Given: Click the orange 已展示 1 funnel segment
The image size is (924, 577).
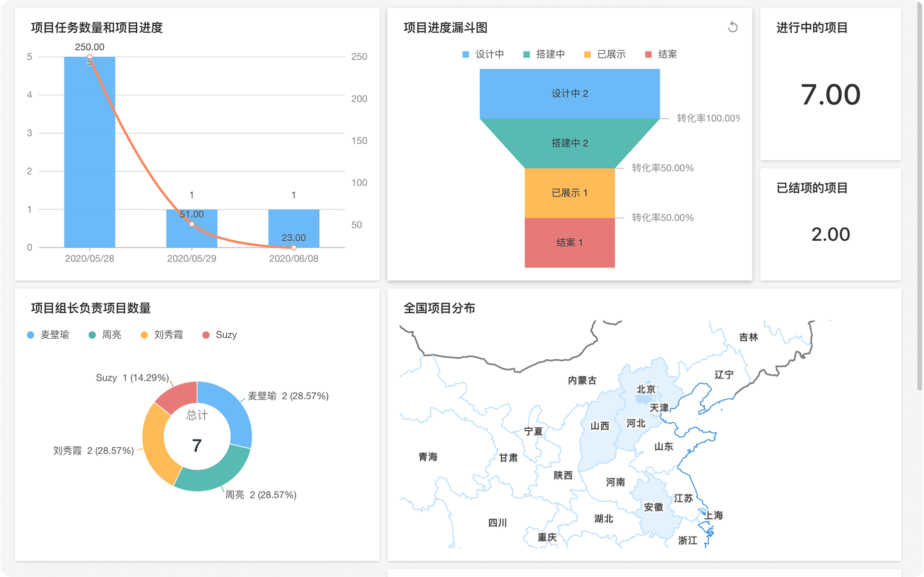Looking at the screenshot, I should (x=569, y=193).
